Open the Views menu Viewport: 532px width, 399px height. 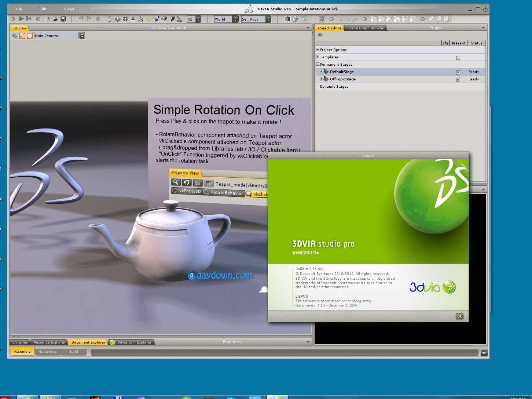[69, 9]
